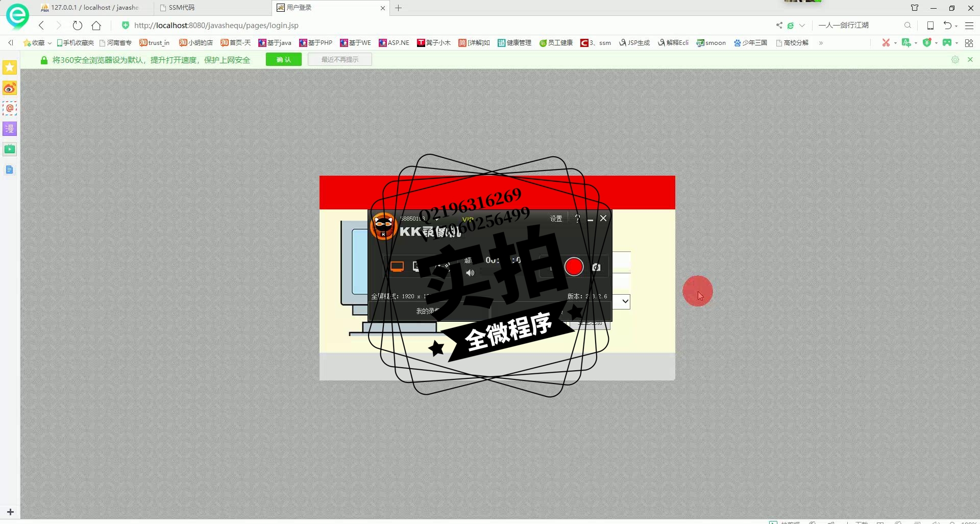Viewport: 980px width, 524px height.
Task: Click the 最近不再提示 button
Action: point(340,60)
